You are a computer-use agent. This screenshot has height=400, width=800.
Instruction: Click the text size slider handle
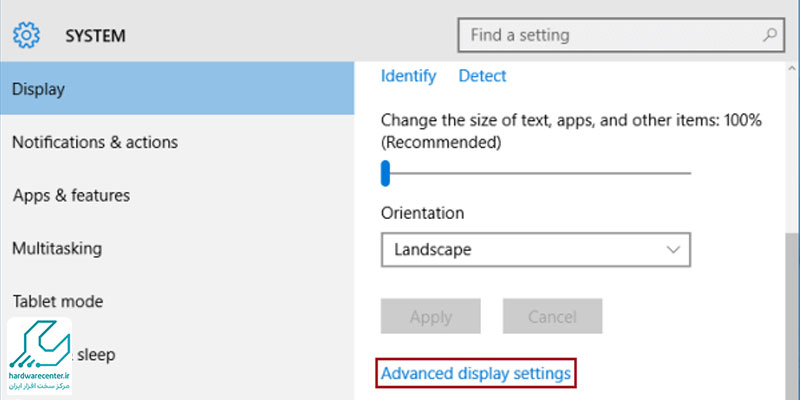point(385,173)
